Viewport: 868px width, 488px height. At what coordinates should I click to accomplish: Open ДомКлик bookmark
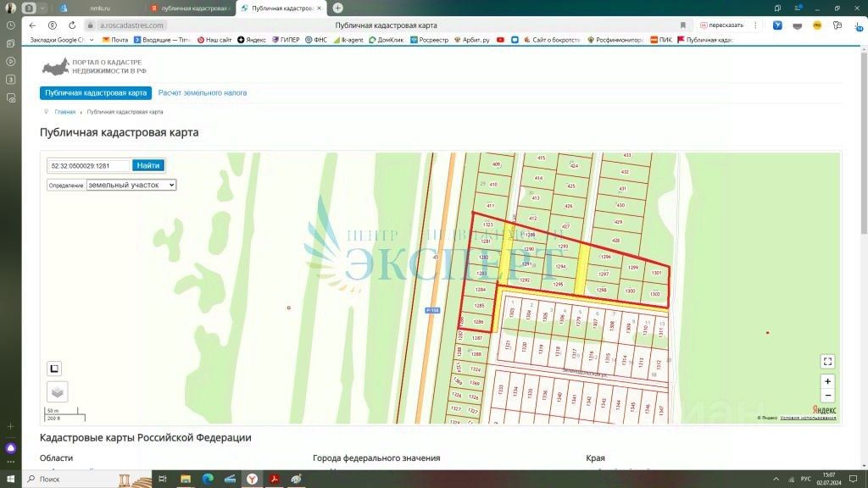pyautogui.click(x=386, y=40)
